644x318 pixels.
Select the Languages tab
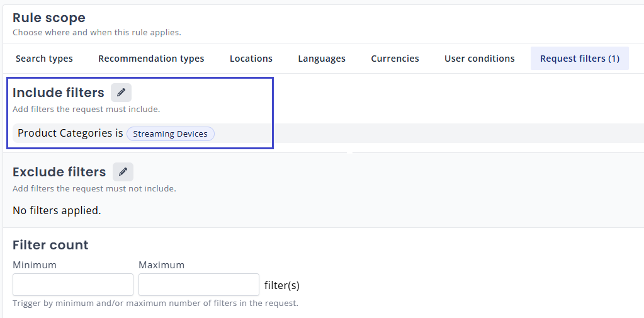[321, 59]
